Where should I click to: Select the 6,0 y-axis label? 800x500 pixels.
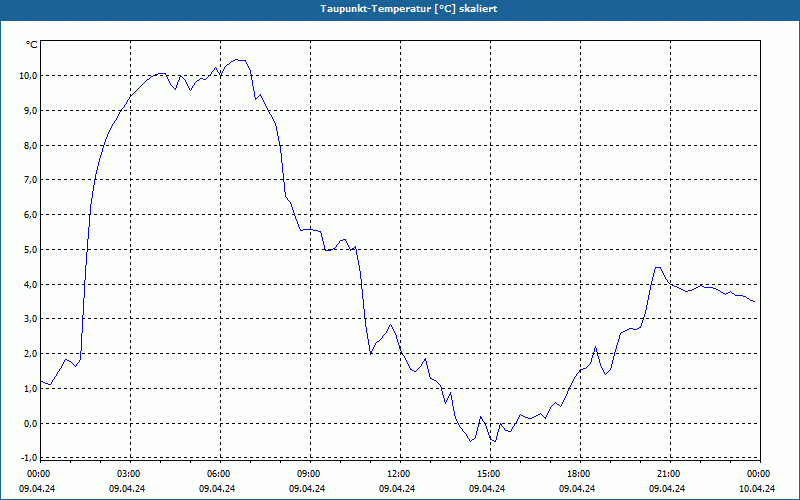(x=30, y=215)
